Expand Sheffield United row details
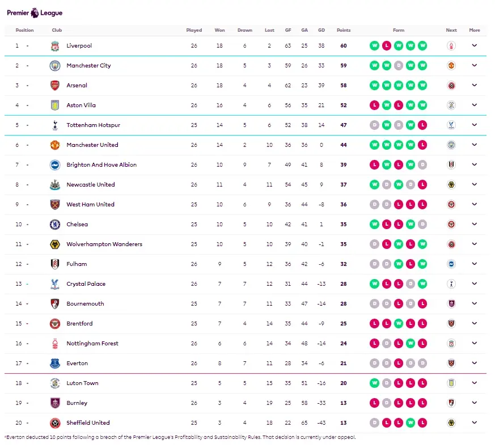This screenshot has width=495, height=448. pos(474,422)
